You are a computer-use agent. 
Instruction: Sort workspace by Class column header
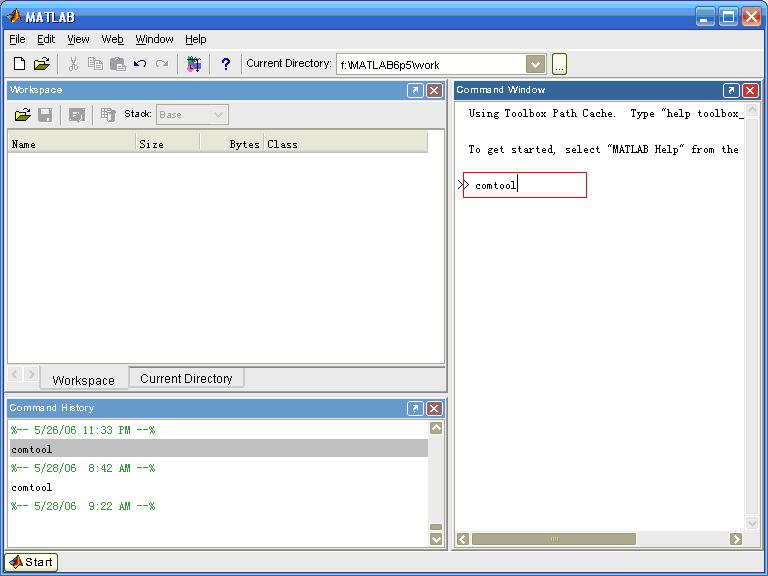(346, 144)
